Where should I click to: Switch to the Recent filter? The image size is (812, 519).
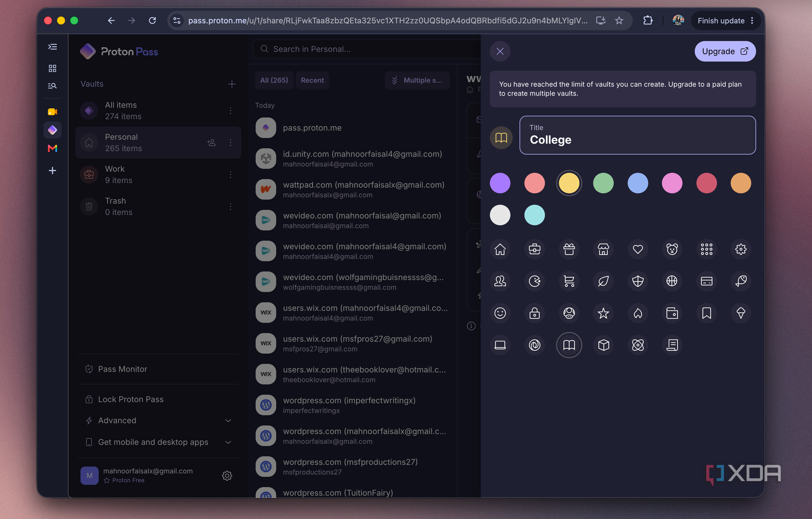pyautogui.click(x=312, y=80)
